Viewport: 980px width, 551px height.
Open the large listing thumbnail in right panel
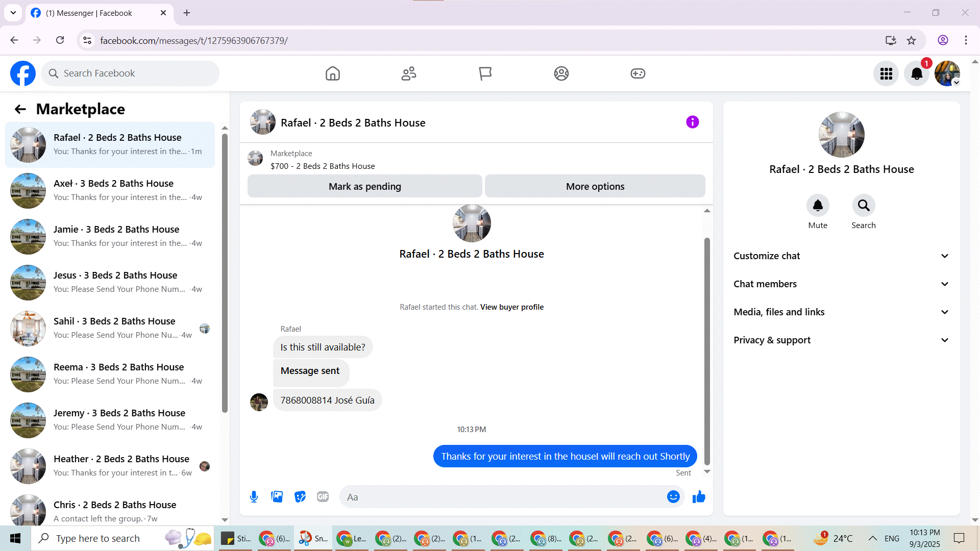point(842,135)
